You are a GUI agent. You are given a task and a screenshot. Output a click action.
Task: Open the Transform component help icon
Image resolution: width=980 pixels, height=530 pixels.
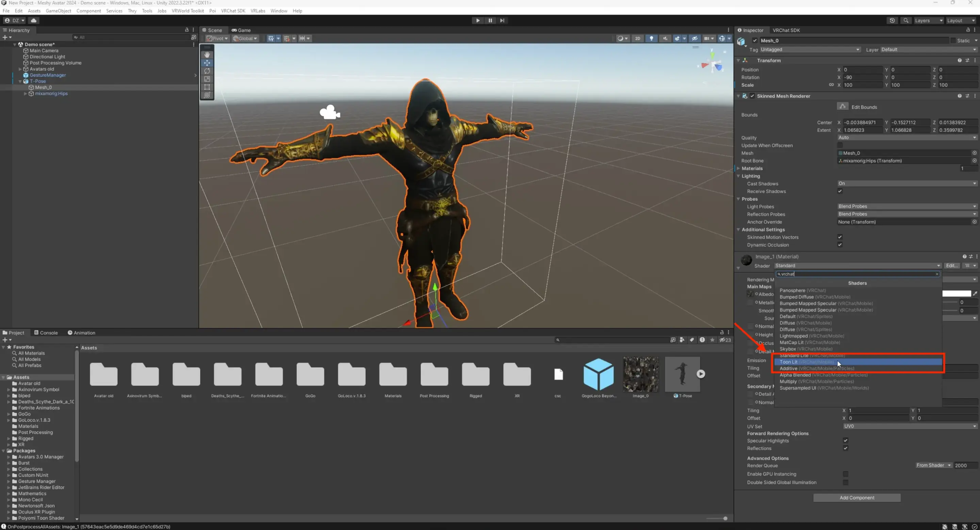[x=960, y=60]
